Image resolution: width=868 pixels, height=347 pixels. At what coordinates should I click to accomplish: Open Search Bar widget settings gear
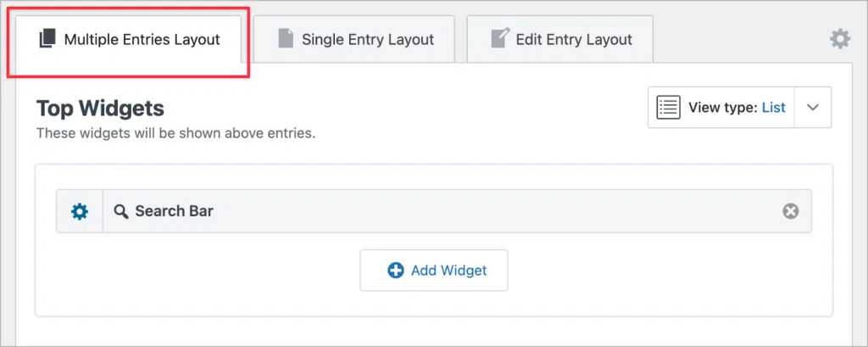(x=80, y=211)
